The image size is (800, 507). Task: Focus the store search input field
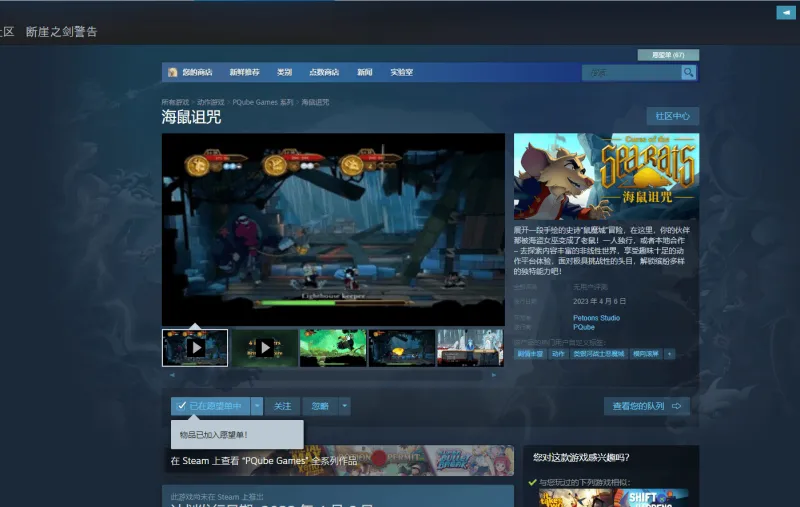632,72
